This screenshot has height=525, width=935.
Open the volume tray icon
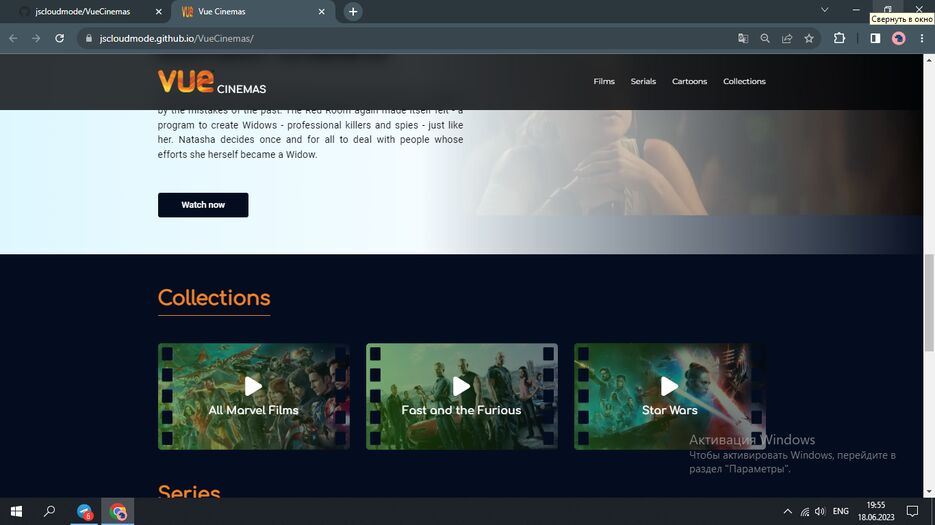pos(820,511)
